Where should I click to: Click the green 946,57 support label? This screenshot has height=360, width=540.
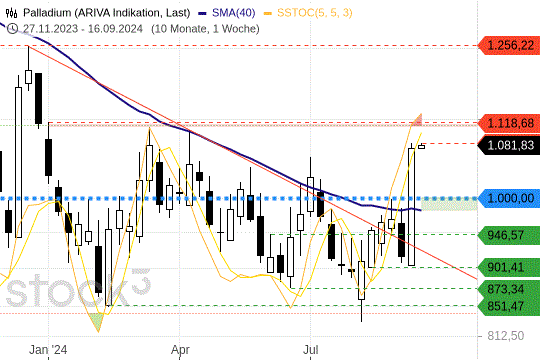point(509,235)
